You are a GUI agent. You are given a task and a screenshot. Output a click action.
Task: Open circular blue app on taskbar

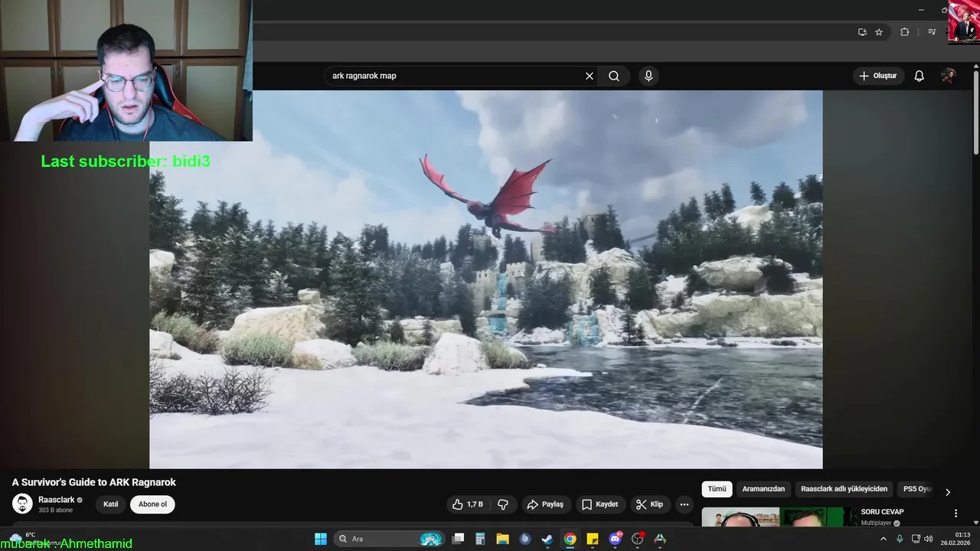[524, 539]
